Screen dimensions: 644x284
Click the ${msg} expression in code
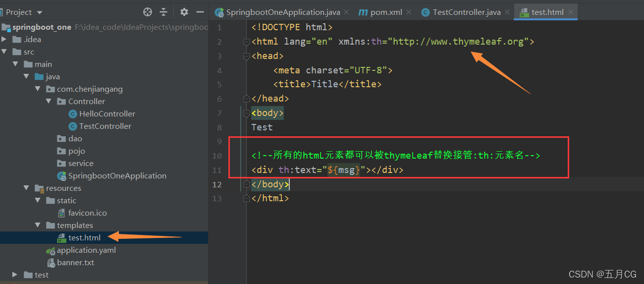[x=344, y=170]
